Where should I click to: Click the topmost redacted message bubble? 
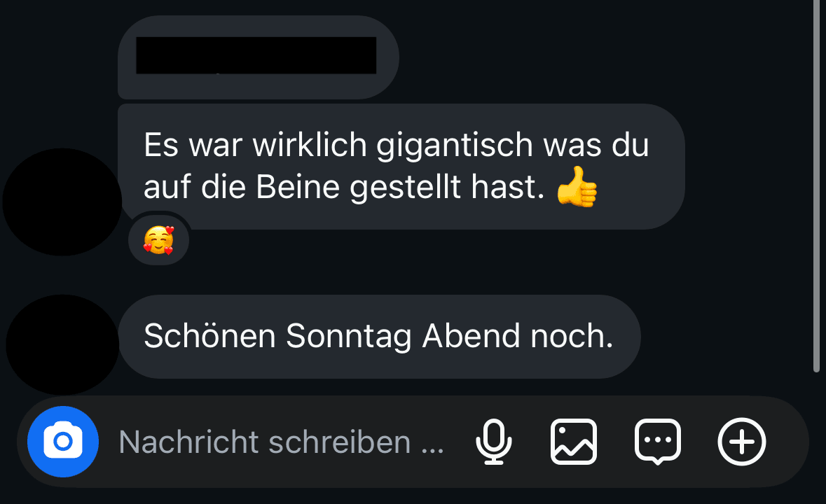point(258,57)
